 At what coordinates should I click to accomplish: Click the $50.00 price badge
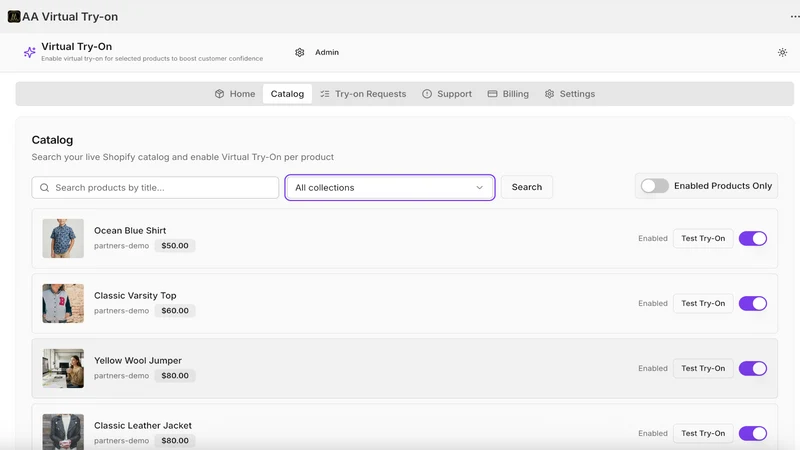coord(175,245)
